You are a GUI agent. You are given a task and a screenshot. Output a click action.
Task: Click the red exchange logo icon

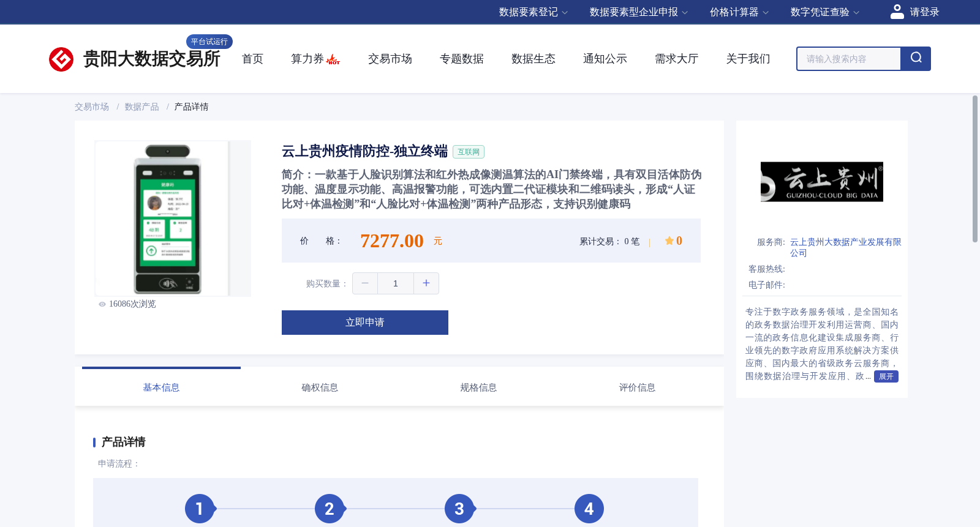[61, 59]
